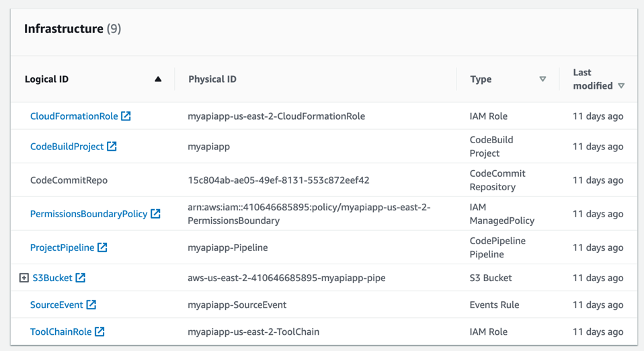644x351 pixels.
Task: Click the Type column header
Action: click(481, 79)
